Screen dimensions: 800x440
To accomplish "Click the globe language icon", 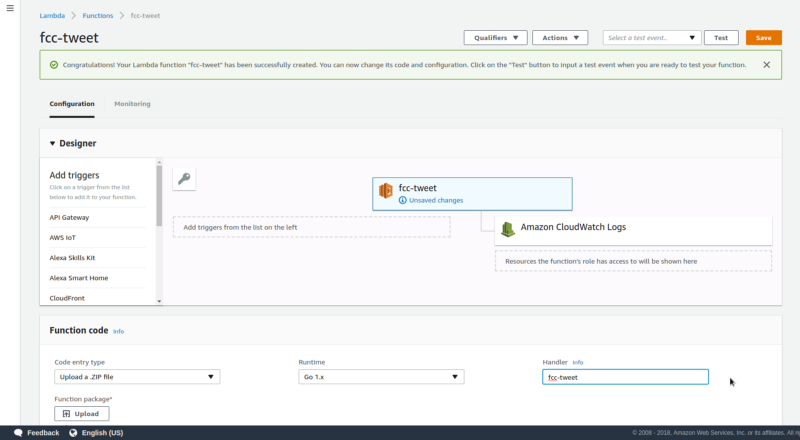I will pos(73,433).
